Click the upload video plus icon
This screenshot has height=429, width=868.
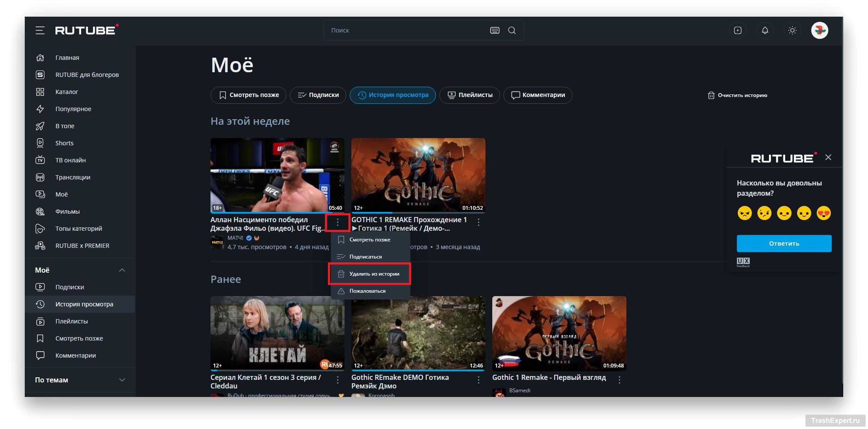(737, 30)
